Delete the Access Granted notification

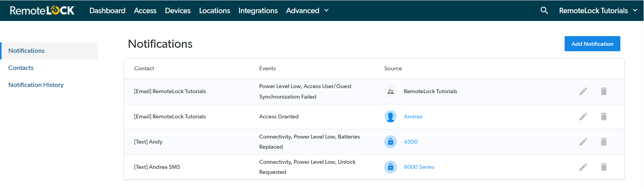pyautogui.click(x=604, y=116)
